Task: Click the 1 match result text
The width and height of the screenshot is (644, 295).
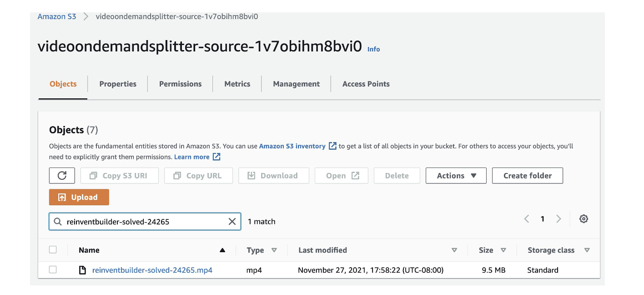Action: coord(262,222)
